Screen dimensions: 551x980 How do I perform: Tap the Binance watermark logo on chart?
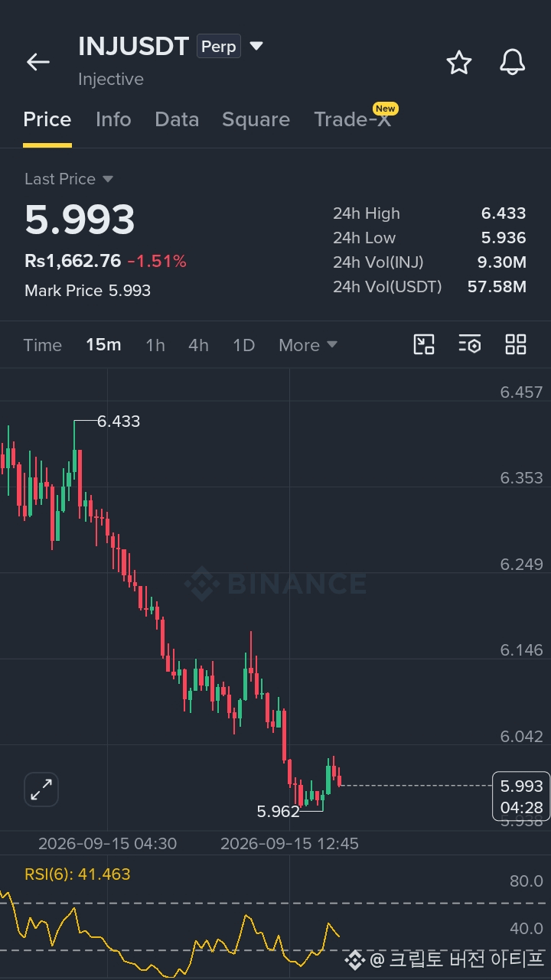click(x=275, y=584)
